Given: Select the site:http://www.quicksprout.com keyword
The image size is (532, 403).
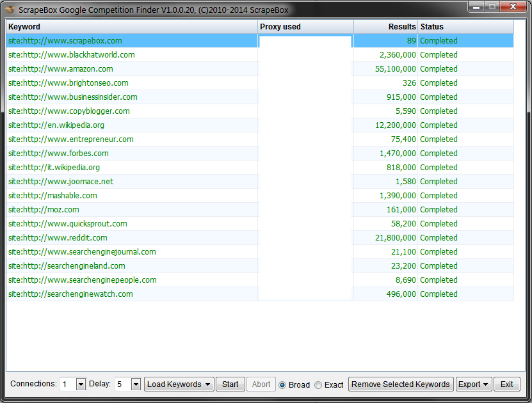Looking at the screenshot, I should (x=68, y=224).
